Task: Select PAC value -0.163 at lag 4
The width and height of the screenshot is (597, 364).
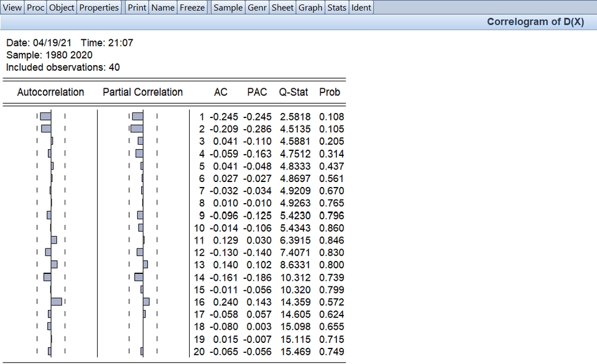Action: [x=257, y=153]
